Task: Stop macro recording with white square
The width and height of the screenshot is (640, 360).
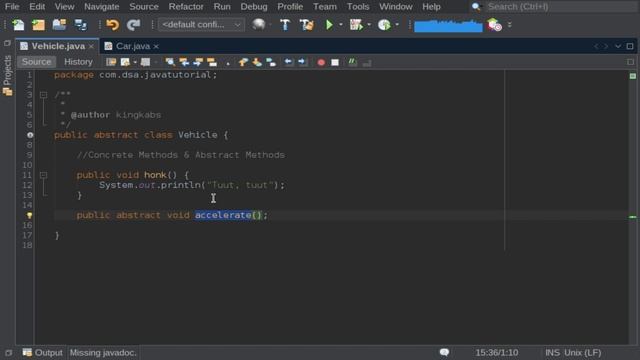Action: pos(335,62)
